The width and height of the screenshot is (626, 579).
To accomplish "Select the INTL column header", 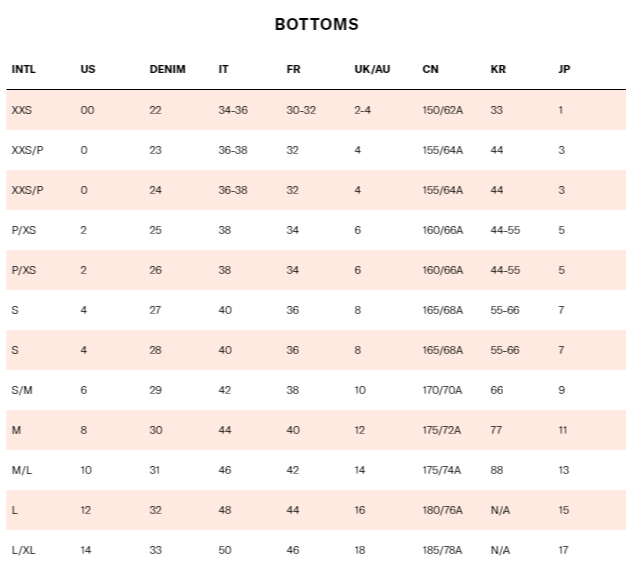I will click(x=24, y=69).
